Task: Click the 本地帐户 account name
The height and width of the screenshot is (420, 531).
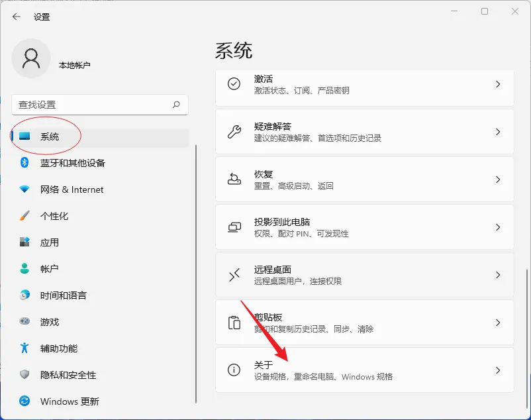Action: [x=75, y=65]
